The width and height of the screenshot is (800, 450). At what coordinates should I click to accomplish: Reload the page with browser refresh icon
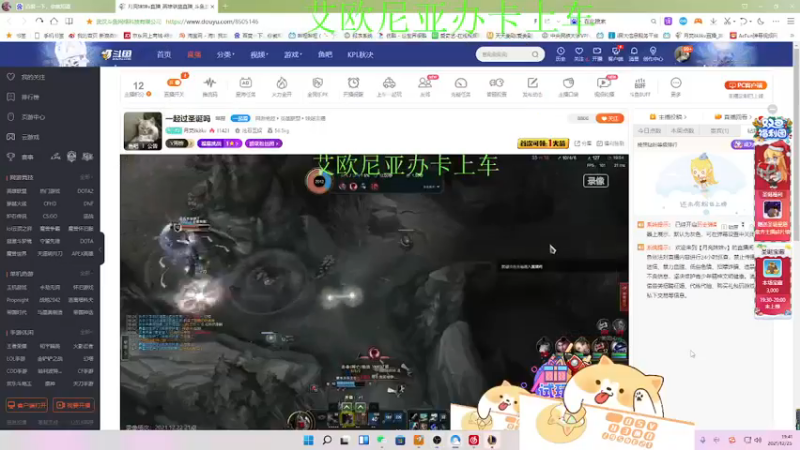pyautogui.click(x=39, y=21)
